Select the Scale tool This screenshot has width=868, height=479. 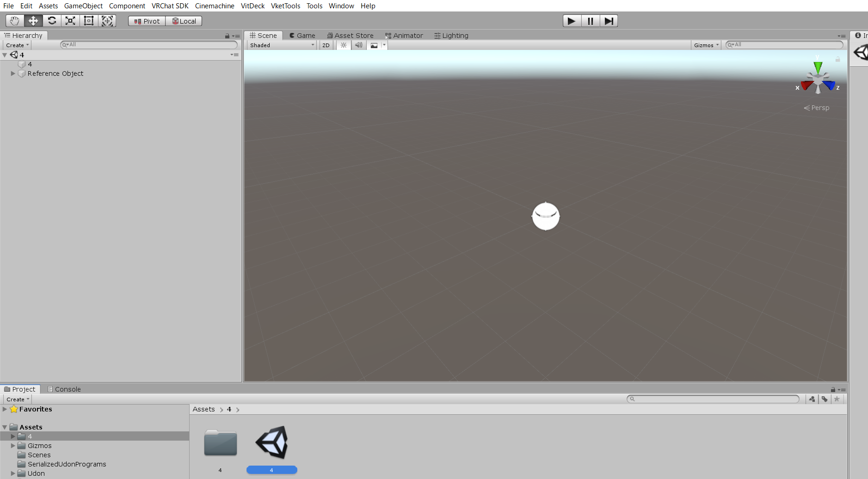70,21
